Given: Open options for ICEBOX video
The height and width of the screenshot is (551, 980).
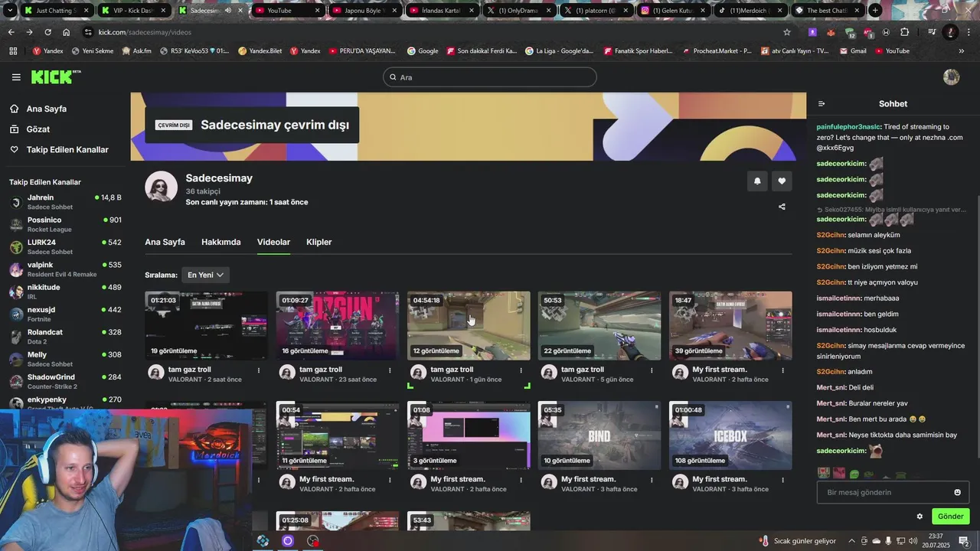Looking at the screenshot, I should pos(782,481).
